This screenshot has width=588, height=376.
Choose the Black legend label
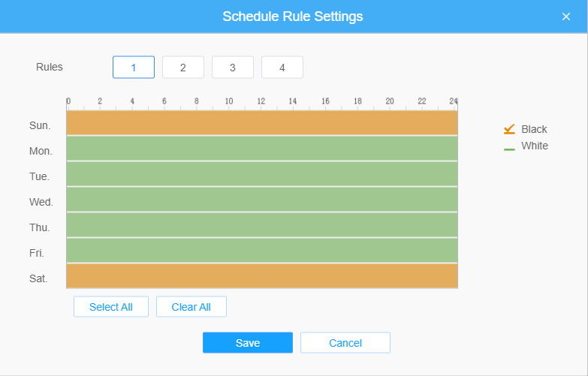click(534, 129)
